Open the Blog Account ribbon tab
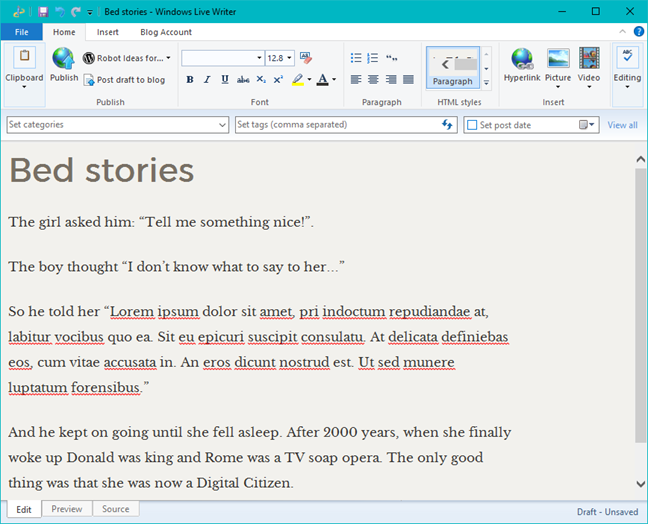 pos(166,32)
